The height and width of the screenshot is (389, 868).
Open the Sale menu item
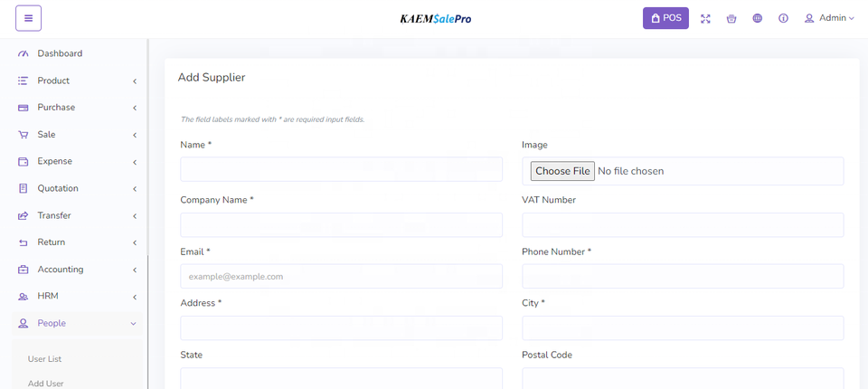tap(46, 135)
